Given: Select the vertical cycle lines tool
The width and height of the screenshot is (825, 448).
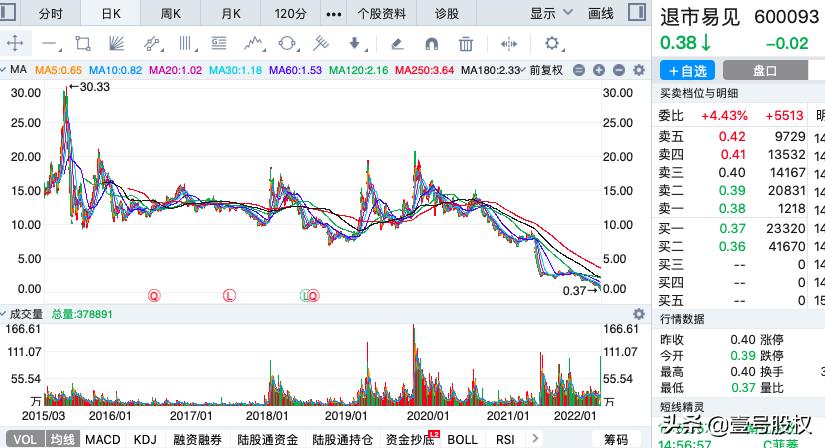Looking at the screenshot, I should click(186, 43).
